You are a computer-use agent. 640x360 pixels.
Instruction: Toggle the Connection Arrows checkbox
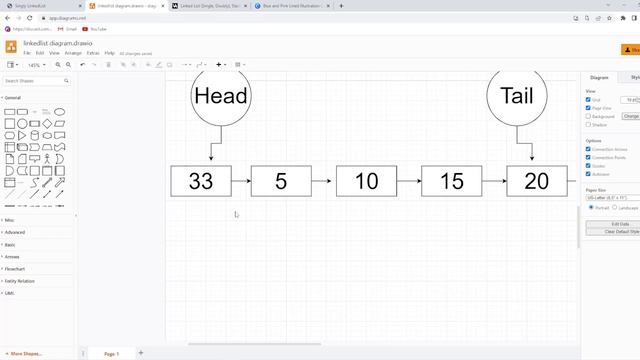[x=588, y=149]
